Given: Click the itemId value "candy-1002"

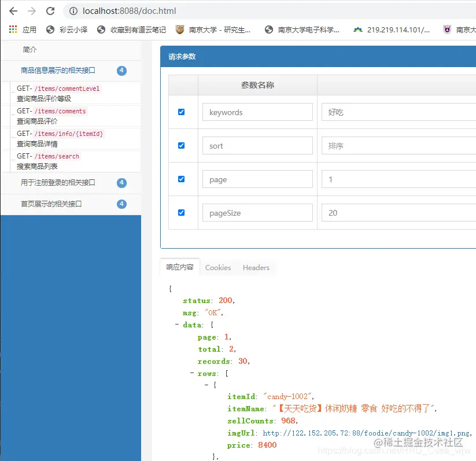Looking at the screenshot, I should pyautogui.click(x=287, y=396).
